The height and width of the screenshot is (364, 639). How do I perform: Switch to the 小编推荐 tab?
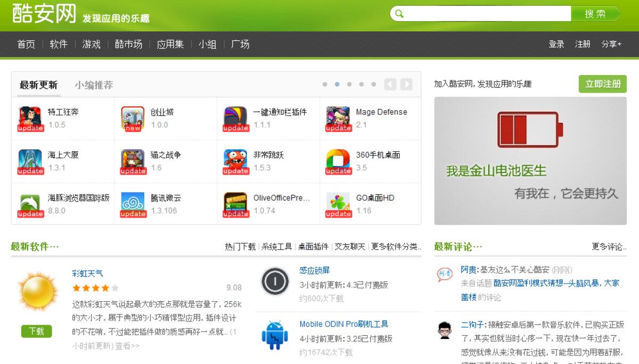(x=94, y=85)
